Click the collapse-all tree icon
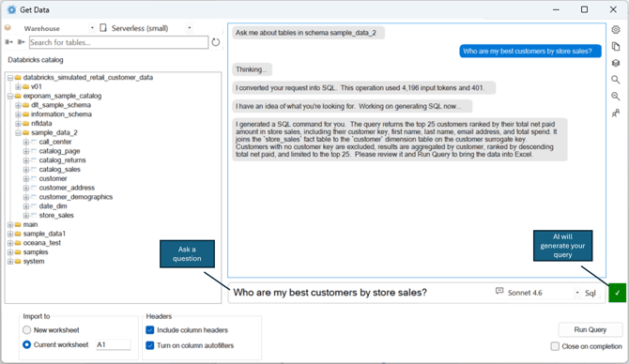629x364 pixels. (22, 42)
